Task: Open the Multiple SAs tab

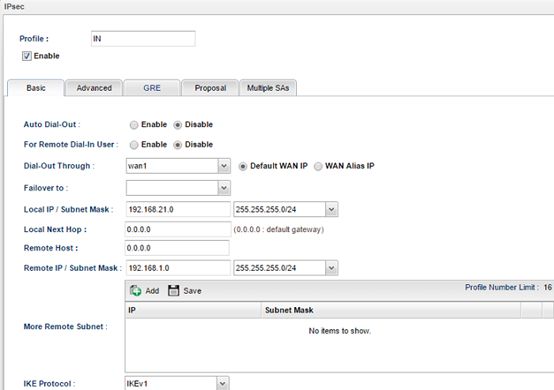Action: tap(268, 88)
